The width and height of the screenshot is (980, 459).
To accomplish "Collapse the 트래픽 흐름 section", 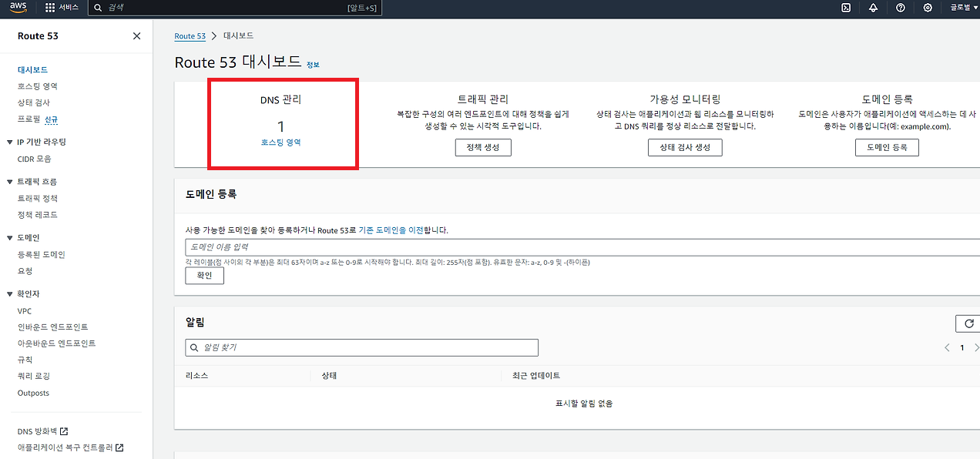I will pyautogui.click(x=10, y=182).
